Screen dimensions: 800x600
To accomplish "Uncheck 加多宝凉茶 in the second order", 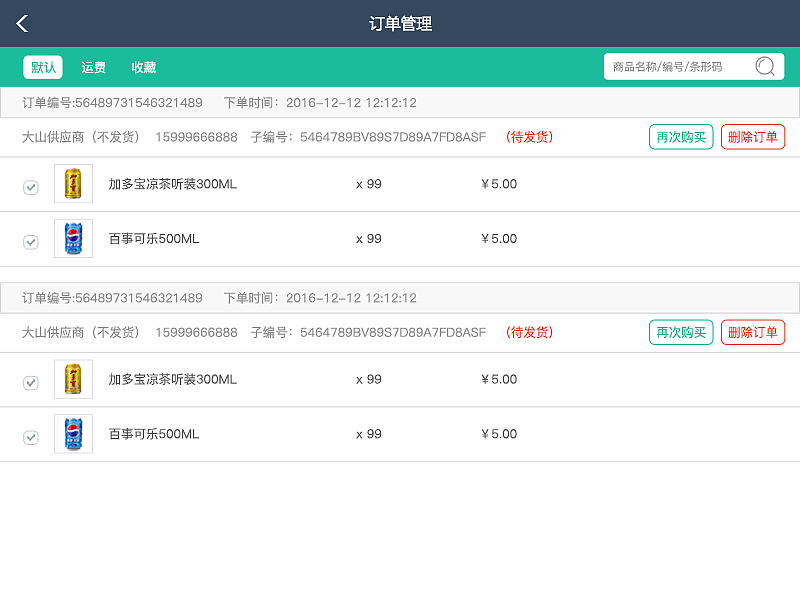I will point(31,383).
